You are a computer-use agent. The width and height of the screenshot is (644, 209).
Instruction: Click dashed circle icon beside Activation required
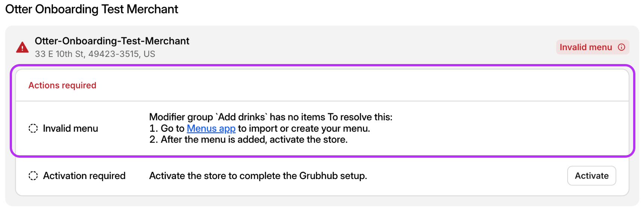pos(33,176)
